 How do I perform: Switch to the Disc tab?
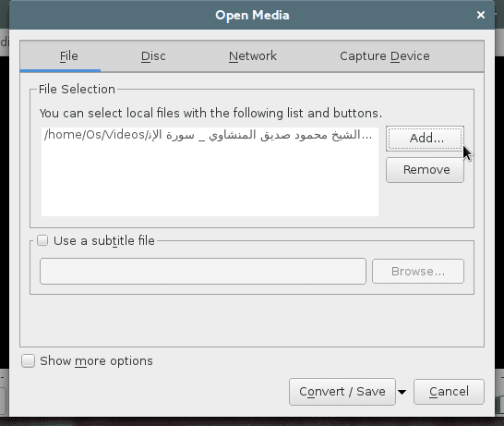[x=153, y=56]
